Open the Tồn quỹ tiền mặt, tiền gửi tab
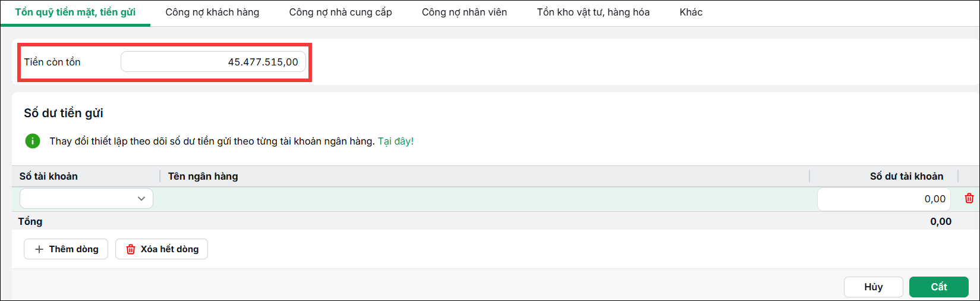Image resolution: width=980 pixels, height=301 pixels. pyautogui.click(x=75, y=12)
